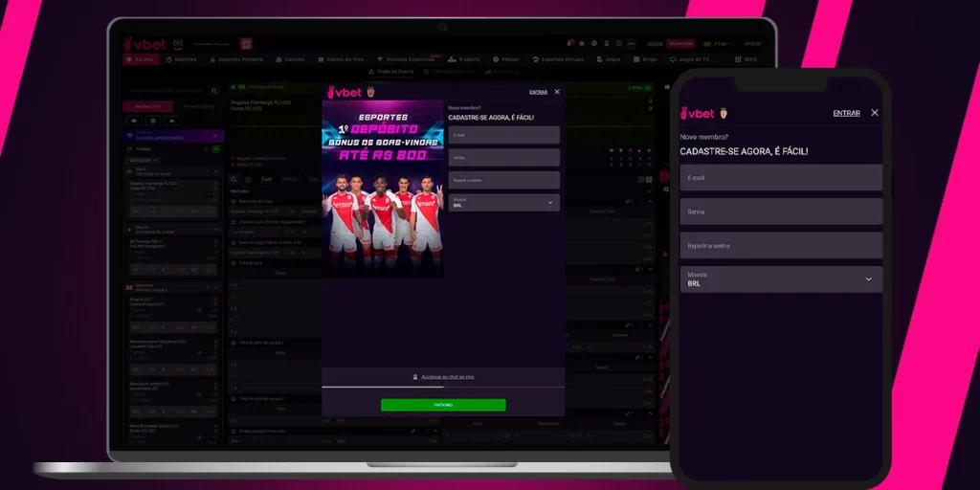This screenshot has width=980, height=490.
Task: Tap the Senha field on the phone
Action: point(781,212)
